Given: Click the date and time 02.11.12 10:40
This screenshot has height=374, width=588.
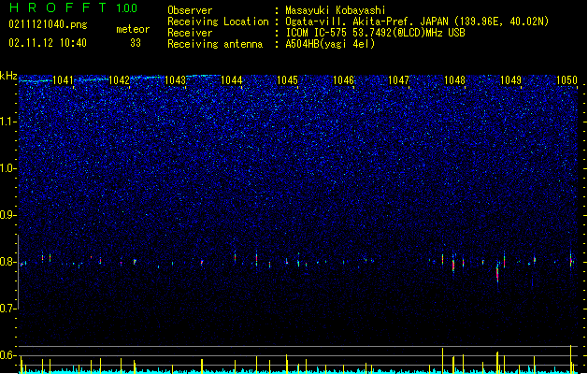Looking at the screenshot, I should (48, 43).
